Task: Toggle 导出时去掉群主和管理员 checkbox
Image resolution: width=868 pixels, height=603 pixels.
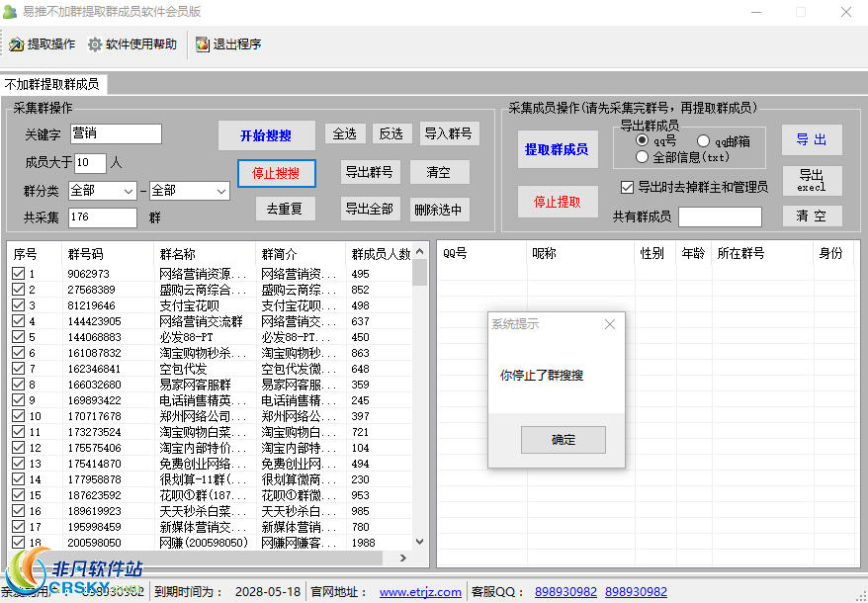Action: (x=627, y=187)
